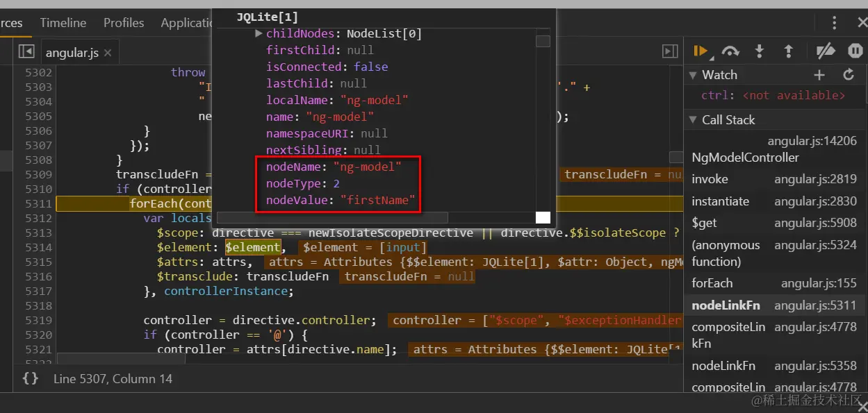Step over next function call

pyautogui.click(x=730, y=51)
